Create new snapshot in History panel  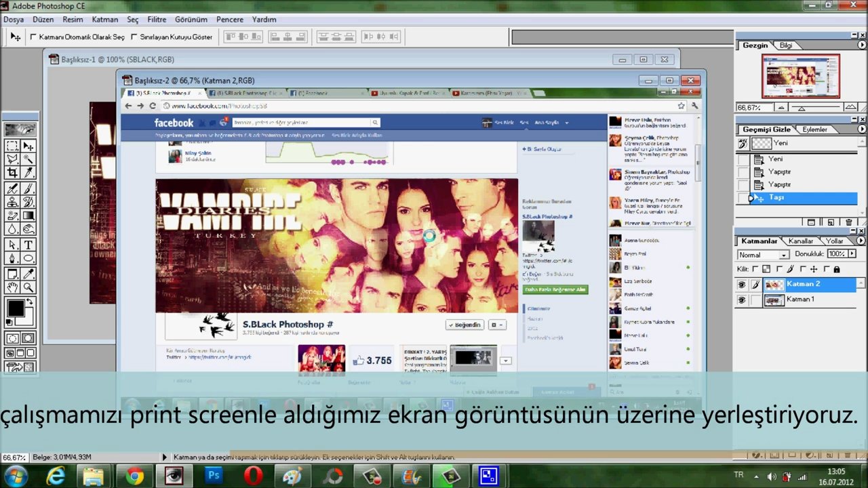point(831,222)
